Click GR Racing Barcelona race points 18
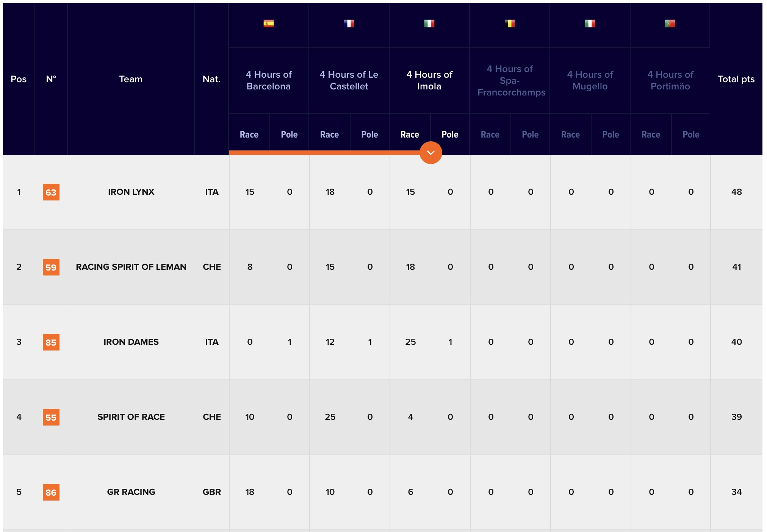The height and width of the screenshot is (532, 767). [250, 492]
